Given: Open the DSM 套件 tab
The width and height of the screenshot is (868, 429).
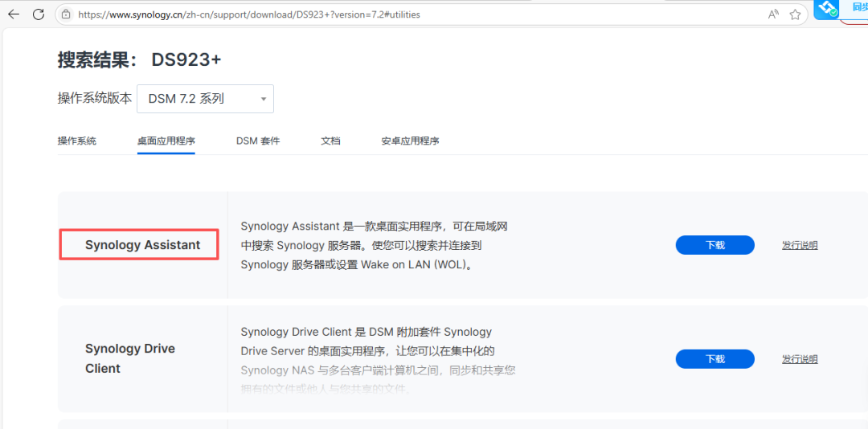Looking at the screenshot, I should tap(258, 141).
